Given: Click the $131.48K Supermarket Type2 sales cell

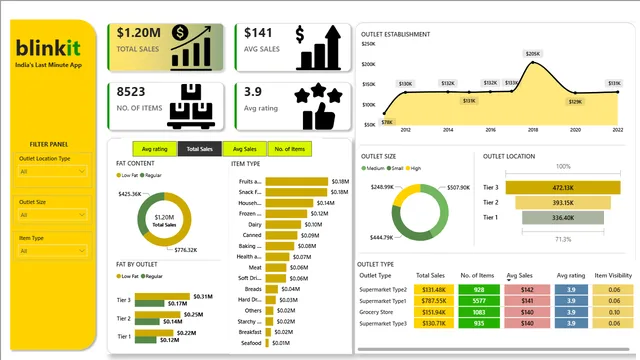Looking at the screenshot, I should pos(434,289).
